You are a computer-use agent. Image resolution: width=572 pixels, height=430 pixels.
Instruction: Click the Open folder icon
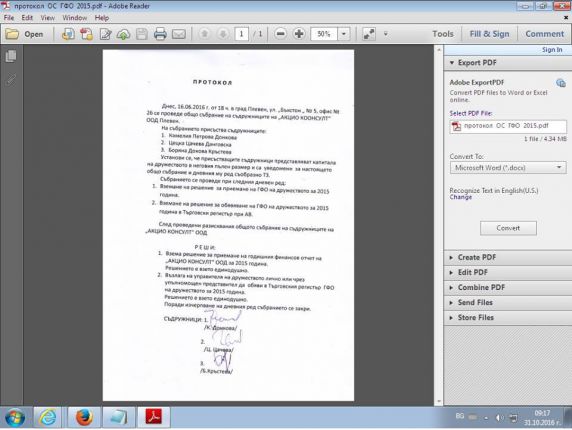[x=12, y=34]
